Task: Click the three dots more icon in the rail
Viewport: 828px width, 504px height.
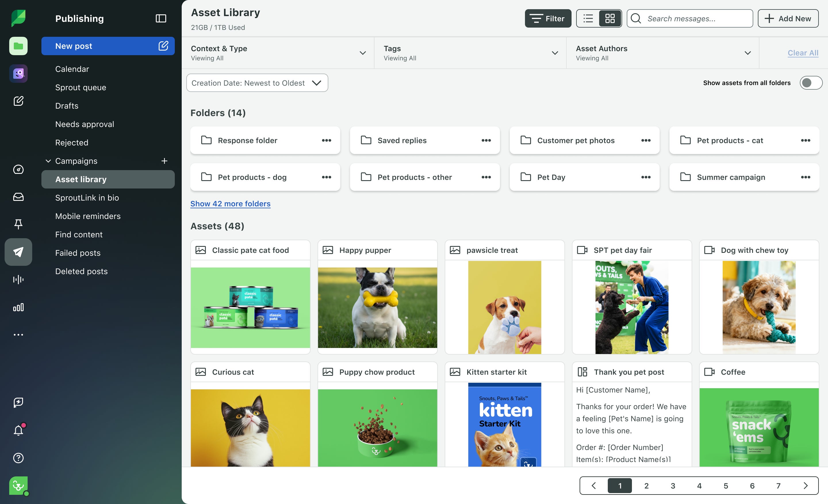Action: 18,334
